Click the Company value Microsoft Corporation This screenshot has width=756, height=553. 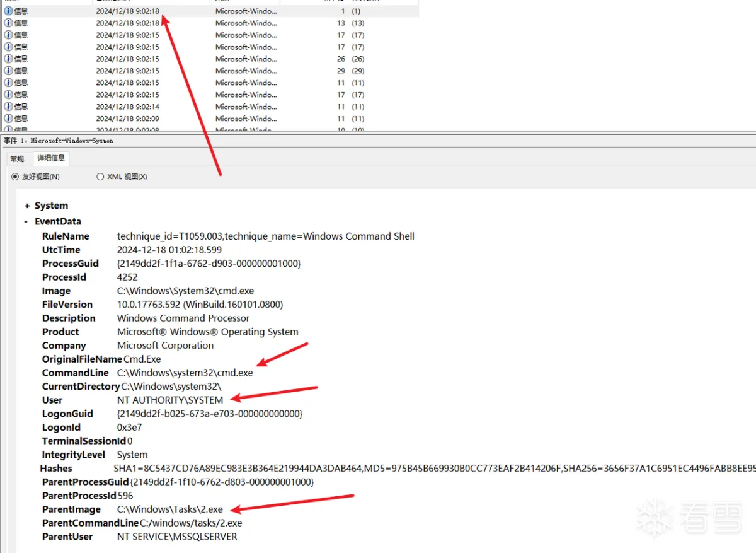coord(165,346)
